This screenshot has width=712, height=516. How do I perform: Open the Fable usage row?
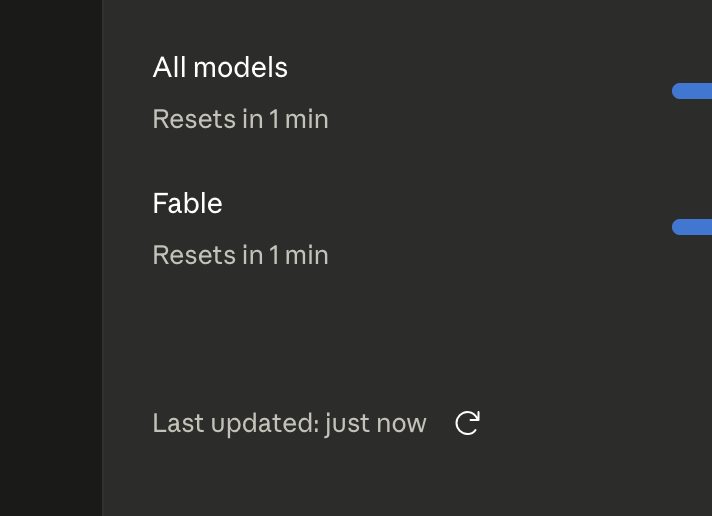pos(432,229)
